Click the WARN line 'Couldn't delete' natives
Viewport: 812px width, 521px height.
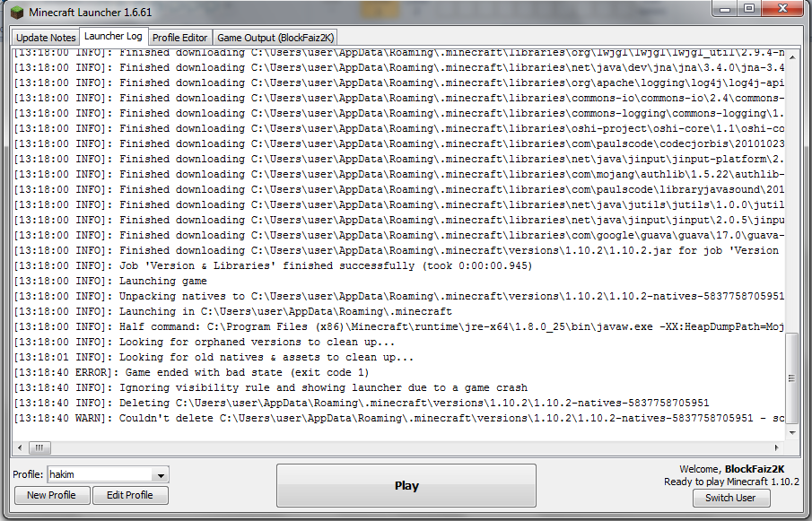tap(399, 418)
